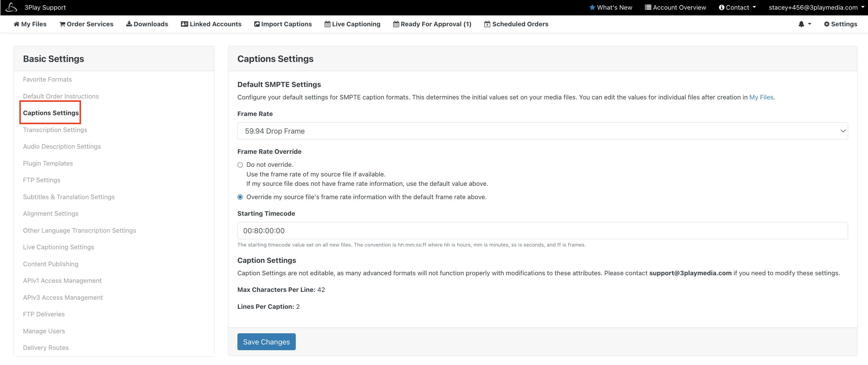Click the 3Play swan logo icon
868x365 pixels.
(x=11, y=8)
